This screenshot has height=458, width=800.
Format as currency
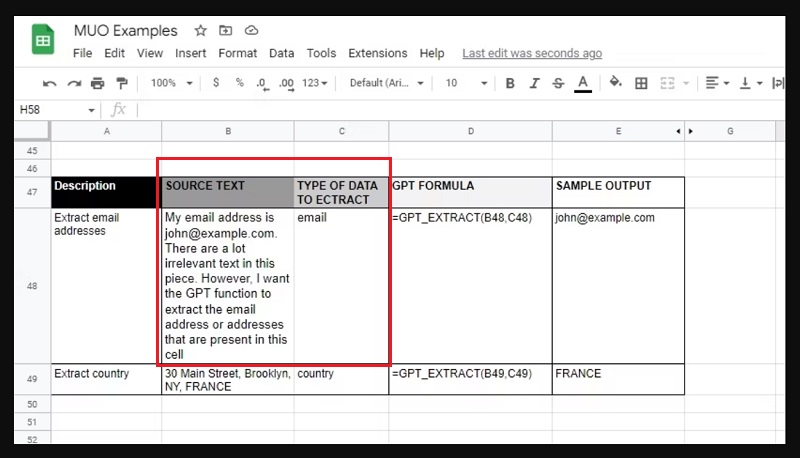[x=216, y=83]
